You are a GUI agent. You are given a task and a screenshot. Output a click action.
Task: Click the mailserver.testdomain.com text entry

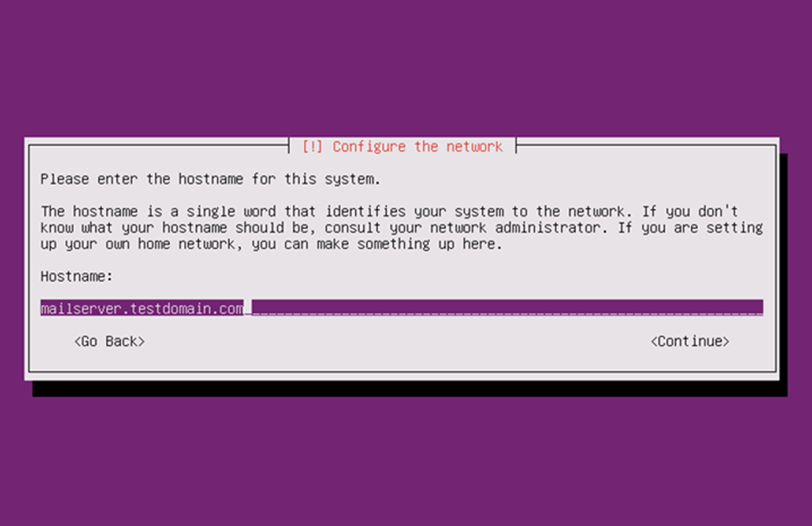[401, 308]
